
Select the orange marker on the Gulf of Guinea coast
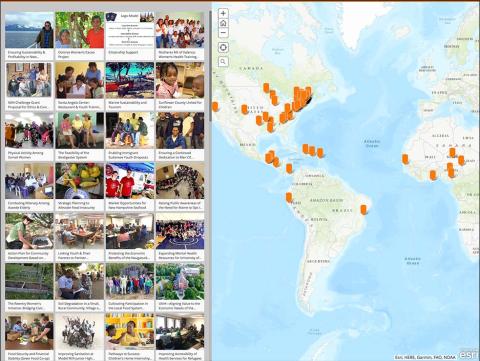click(x=433, y=175)
